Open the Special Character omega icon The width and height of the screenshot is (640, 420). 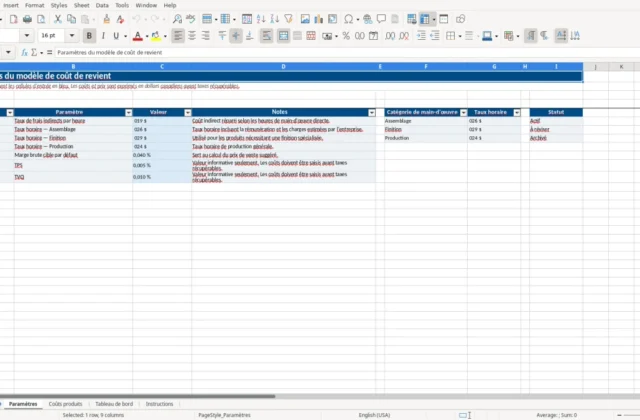point(349,19)
